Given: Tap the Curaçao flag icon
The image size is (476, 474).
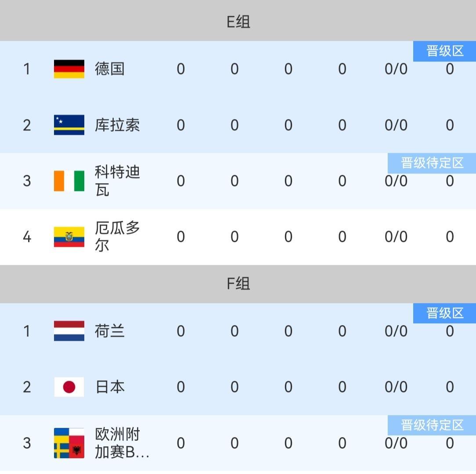Looking at the screenshot, I should [69, 125].
